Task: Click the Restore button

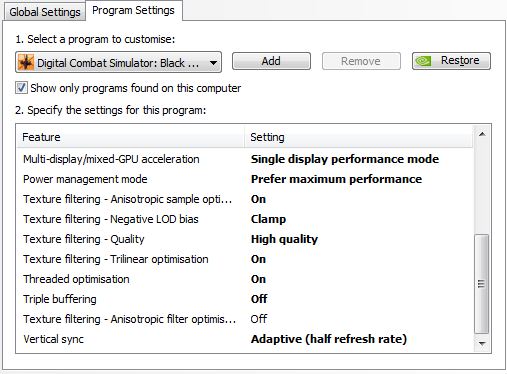Action: click(451, 61)
